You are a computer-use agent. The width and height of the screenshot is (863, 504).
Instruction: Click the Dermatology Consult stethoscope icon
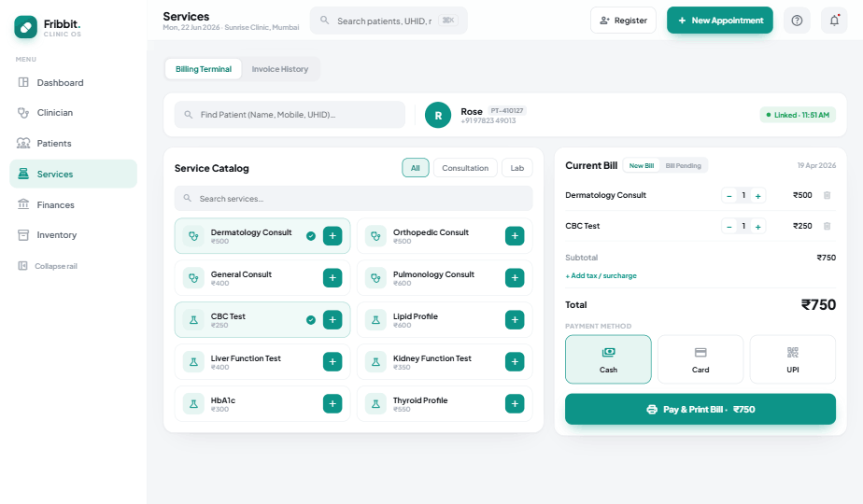(193, 236)
